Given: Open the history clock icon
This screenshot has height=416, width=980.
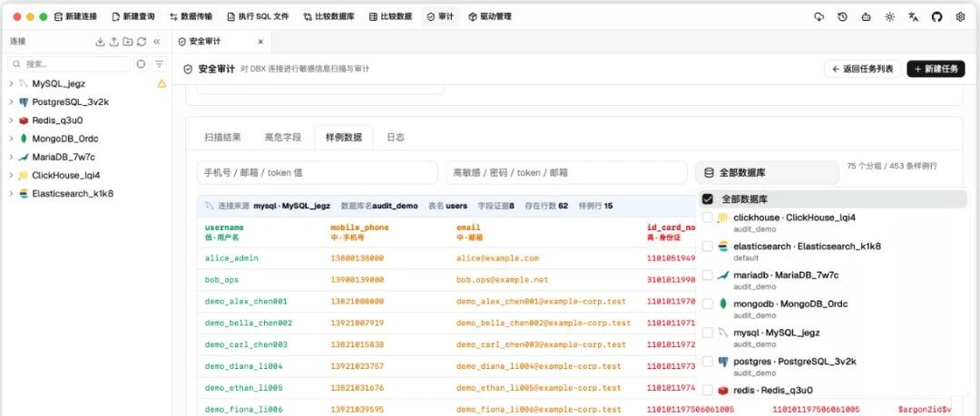Looking at the screenshot, I should (842, 17).
